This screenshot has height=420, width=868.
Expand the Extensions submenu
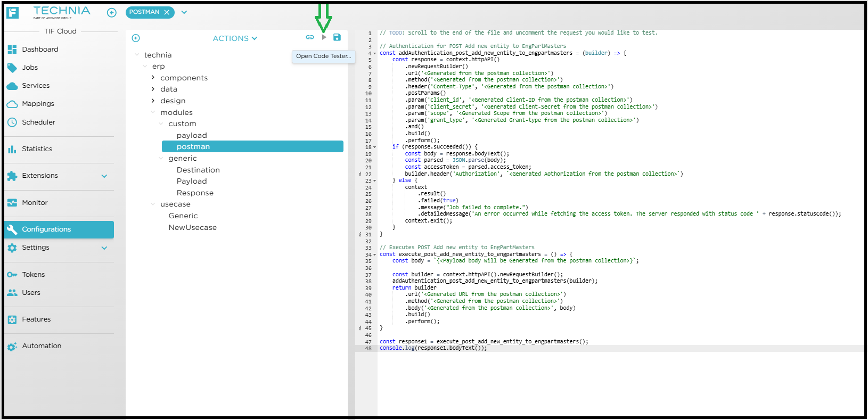point(104,176)
